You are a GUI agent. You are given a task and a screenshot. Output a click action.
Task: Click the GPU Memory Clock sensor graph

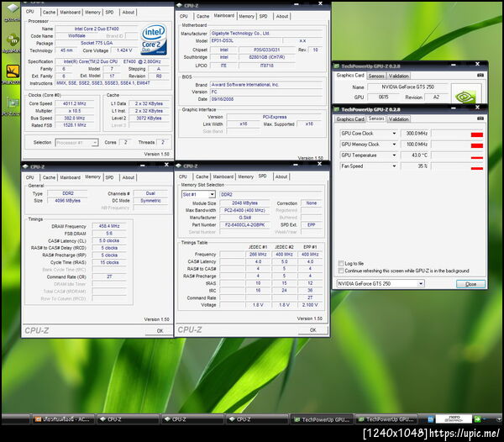point(457,145)
